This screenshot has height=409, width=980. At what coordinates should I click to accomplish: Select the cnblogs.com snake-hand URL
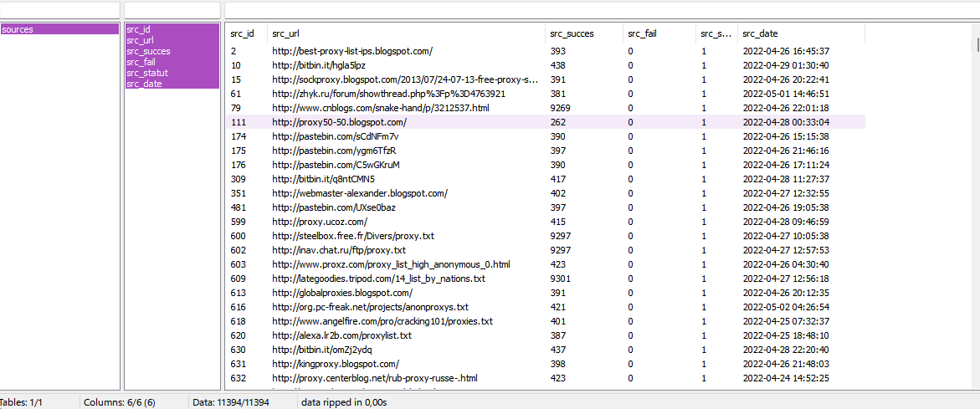[381, 108]
